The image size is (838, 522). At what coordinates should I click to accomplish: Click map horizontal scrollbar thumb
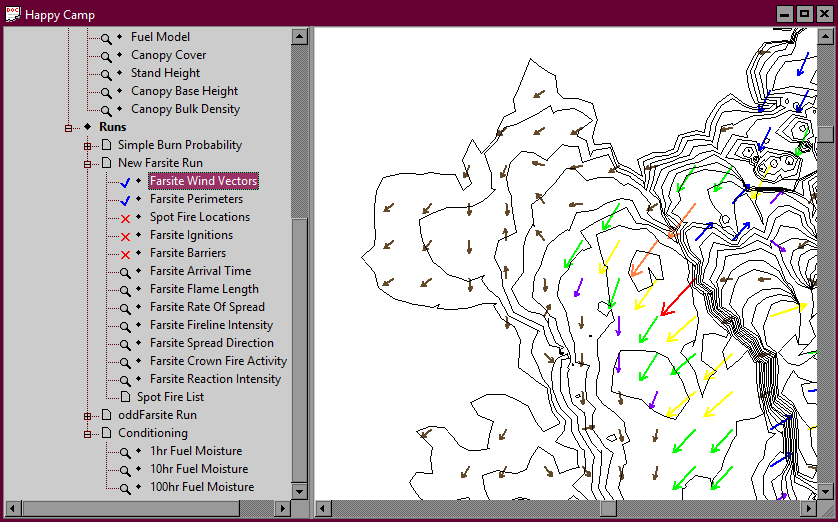click(608, 508)
